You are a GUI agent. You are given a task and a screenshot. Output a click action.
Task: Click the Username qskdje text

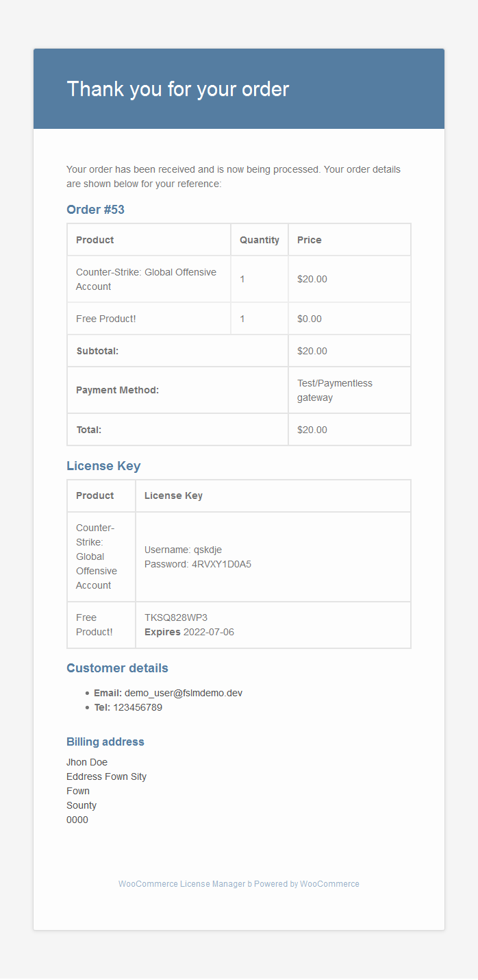tap(183, 550)
